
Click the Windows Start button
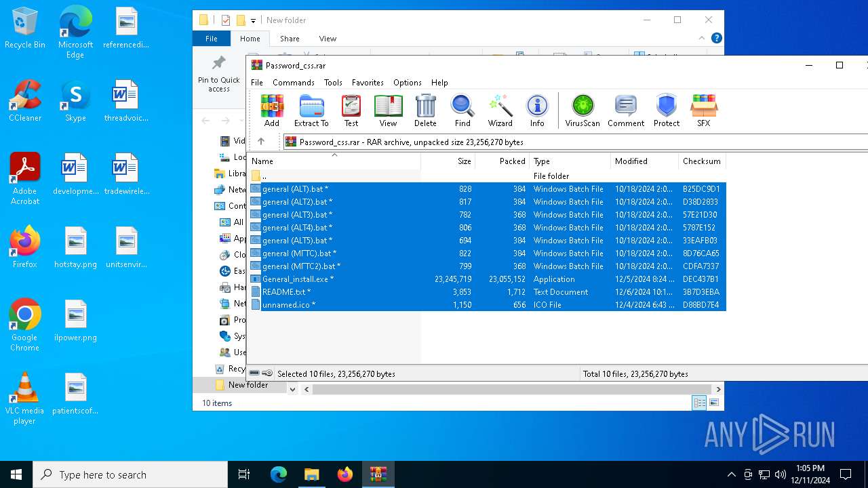click(x=16, y=474)
